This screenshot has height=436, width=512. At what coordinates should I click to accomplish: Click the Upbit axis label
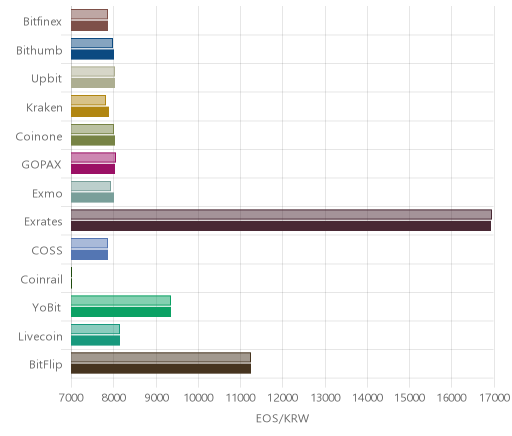click(x=46, y=79)
